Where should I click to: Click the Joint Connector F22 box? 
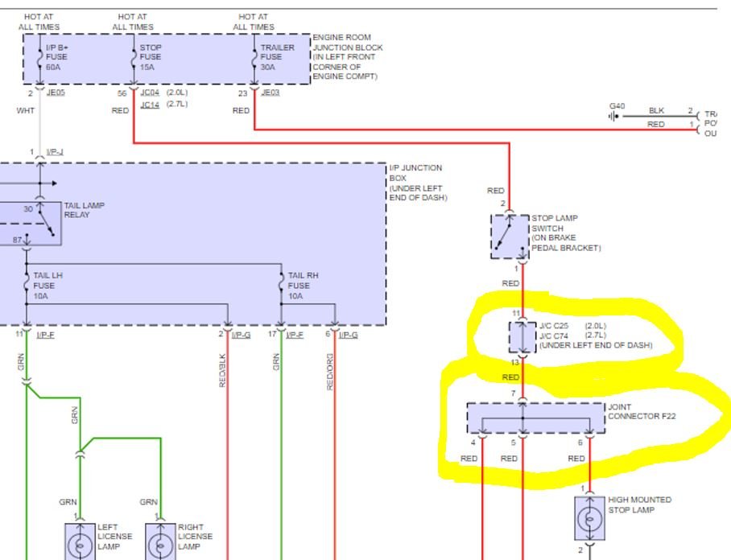535,418
